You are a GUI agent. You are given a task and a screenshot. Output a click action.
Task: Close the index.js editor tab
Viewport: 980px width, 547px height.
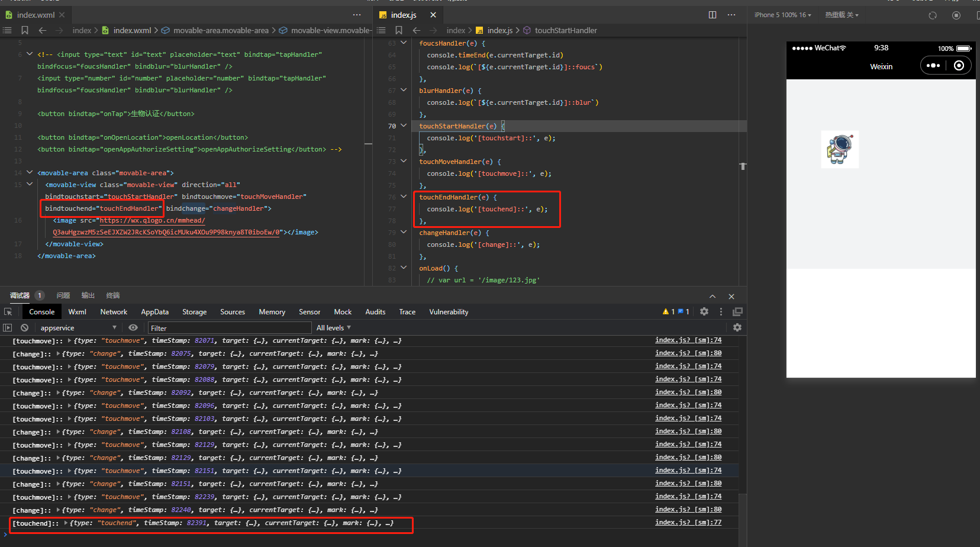[x=433, y=15]
